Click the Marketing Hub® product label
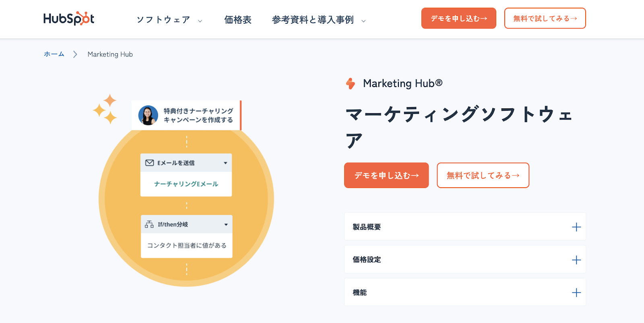The height and width of the screenshot is (323, 644). 402,83
